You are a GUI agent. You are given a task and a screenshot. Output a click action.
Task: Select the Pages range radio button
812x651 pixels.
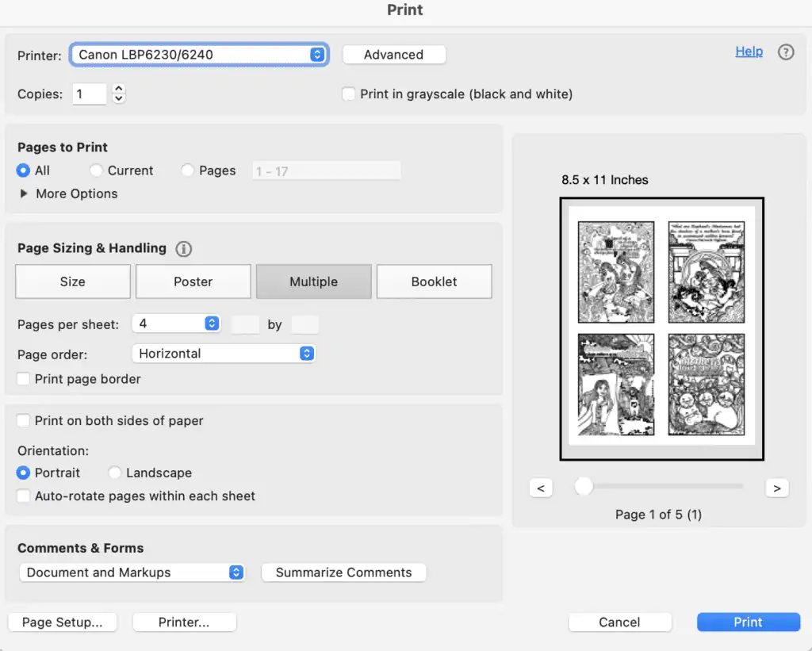187,170
